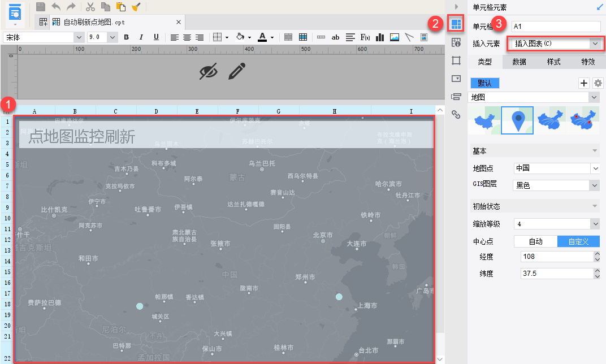Viewport: 606px width, 364px height.
Task: Set center point to 自定义
Action: 578,241
